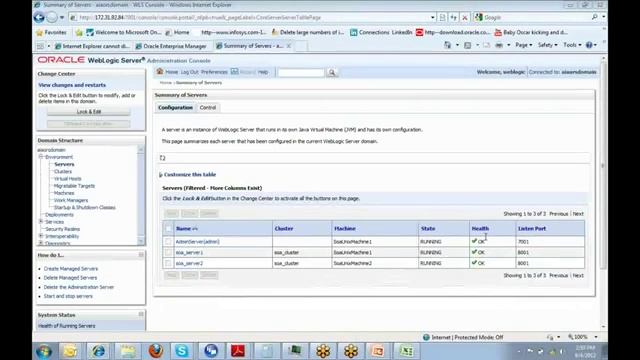Click the console search text field
Image resolution: width=640 pixels, height=360 pixels.
tap(301, 73)
